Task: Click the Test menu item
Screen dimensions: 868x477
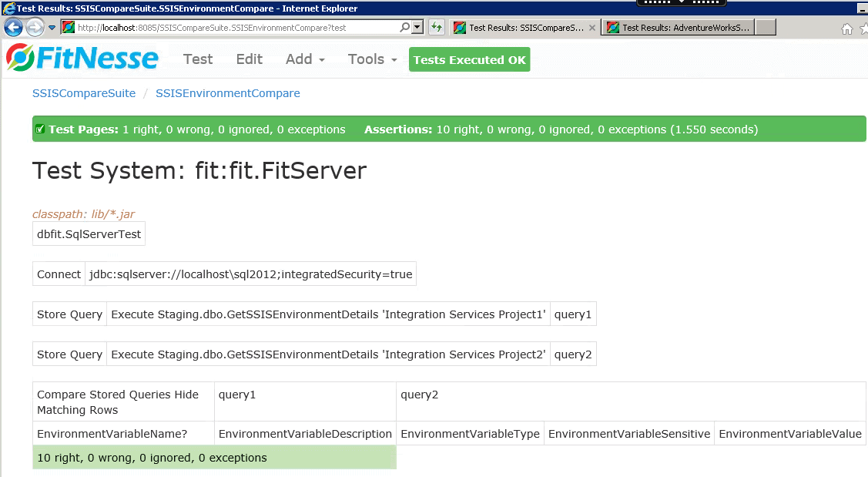Action: tap(198, 59)
